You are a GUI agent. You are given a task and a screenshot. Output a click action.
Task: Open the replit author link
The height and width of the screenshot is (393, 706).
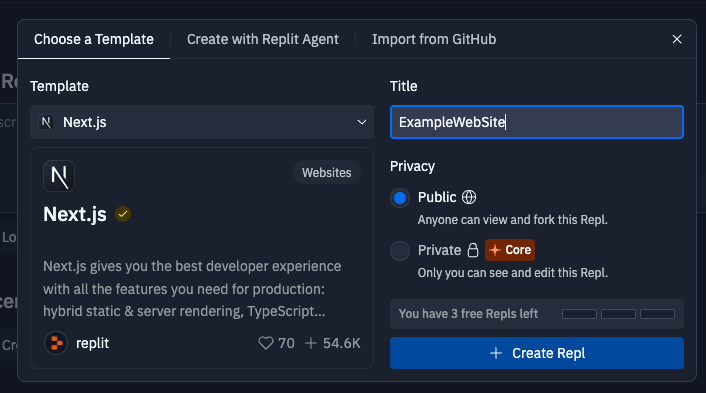tap(92, 343)
